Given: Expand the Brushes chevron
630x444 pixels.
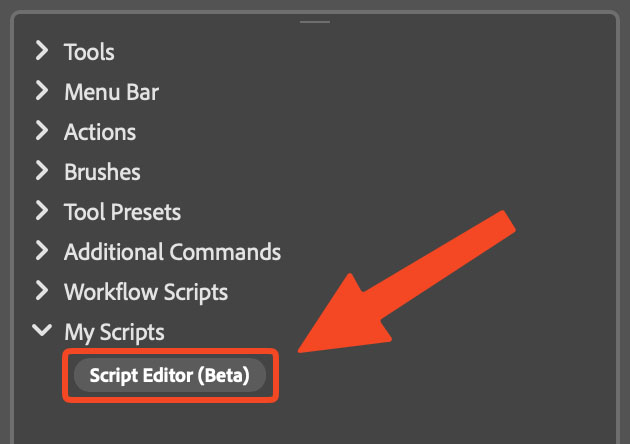Looking at the screenshot, I should [x=42, y=170].
